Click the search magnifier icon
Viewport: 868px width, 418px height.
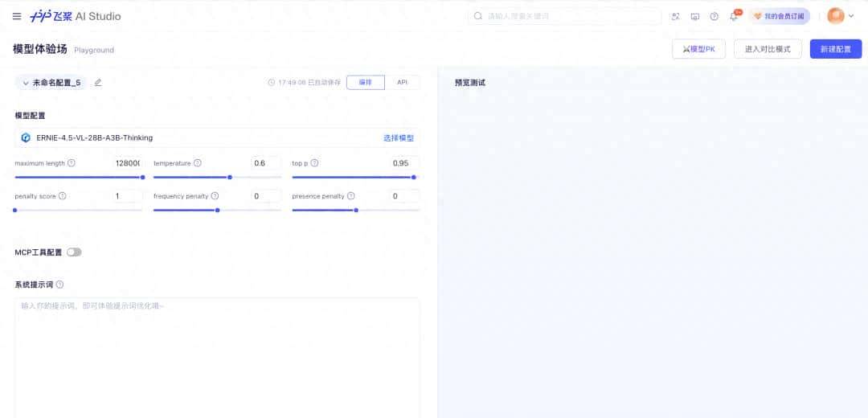(x=478, y=16)
